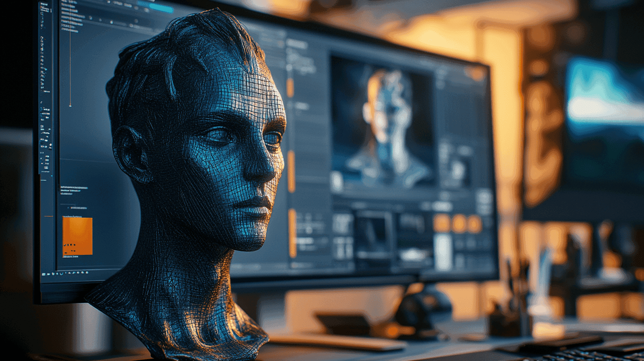The image size is (644, 361).
Task: Select the rightmost orange round button
Action: click(474, 224)
